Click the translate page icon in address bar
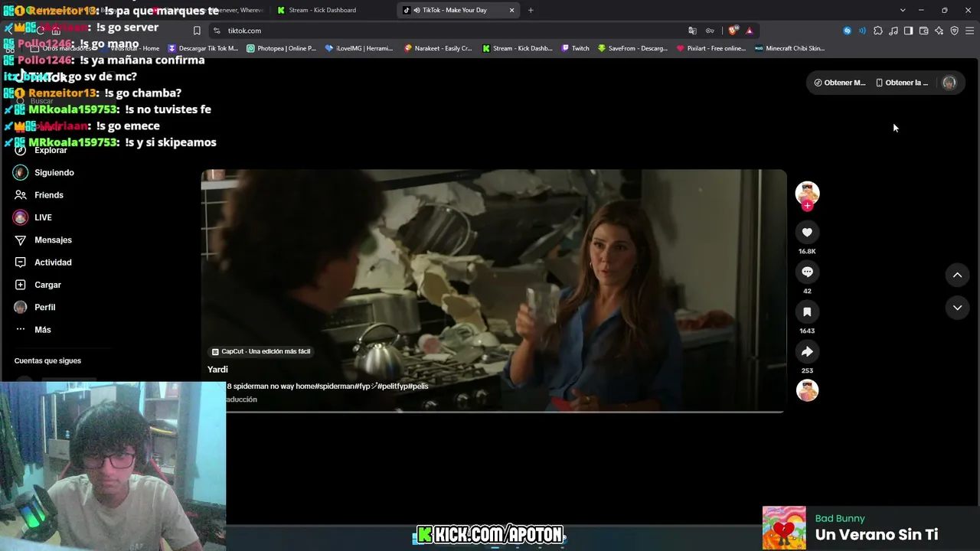The image size is (980, 551). 692,31
